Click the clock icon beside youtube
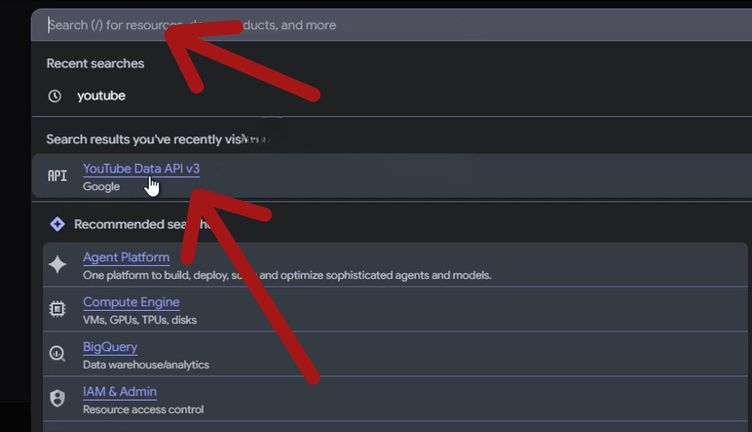752x432 pixels. point(55,96)
